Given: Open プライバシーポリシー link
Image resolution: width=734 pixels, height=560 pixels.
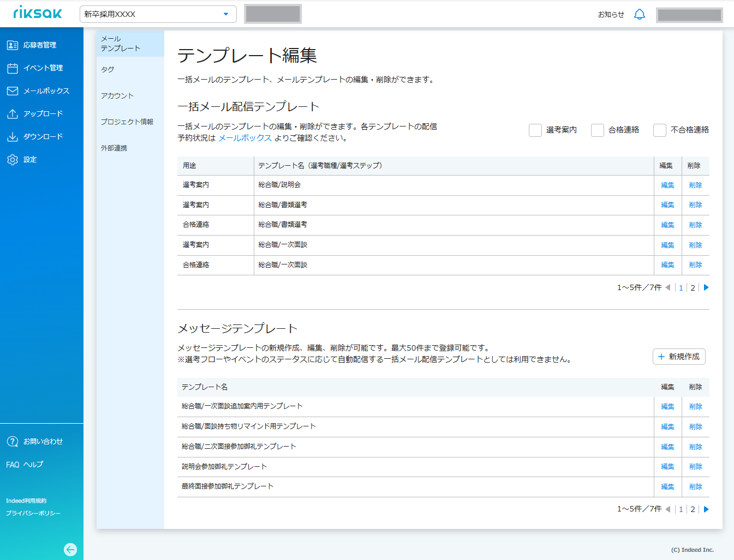Looking at the screenshot, I should [33, 513].
